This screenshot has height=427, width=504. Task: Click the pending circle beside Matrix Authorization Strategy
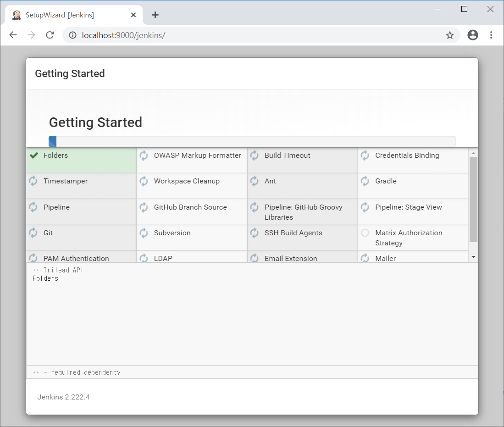(x=365, y=233)
